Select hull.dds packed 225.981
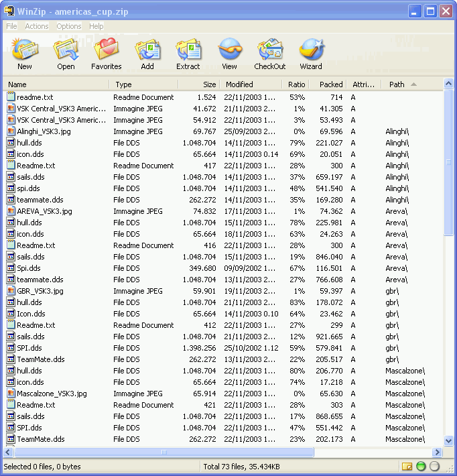 tap(29, 223)
